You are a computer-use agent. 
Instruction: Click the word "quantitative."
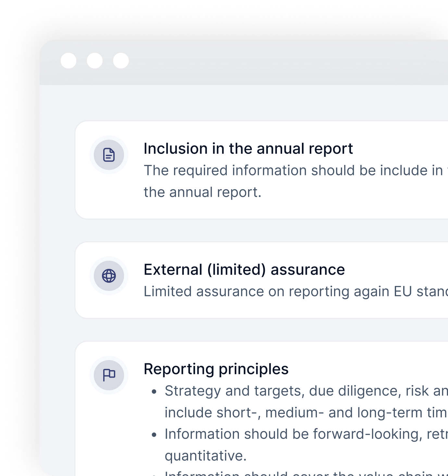pyautogui.click(x=205, y=456)
